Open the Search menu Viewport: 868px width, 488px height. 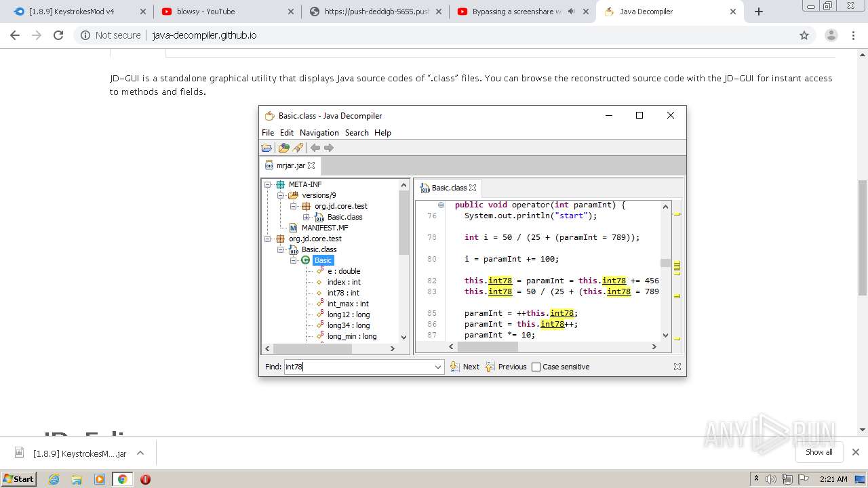[x=357, y=133]
